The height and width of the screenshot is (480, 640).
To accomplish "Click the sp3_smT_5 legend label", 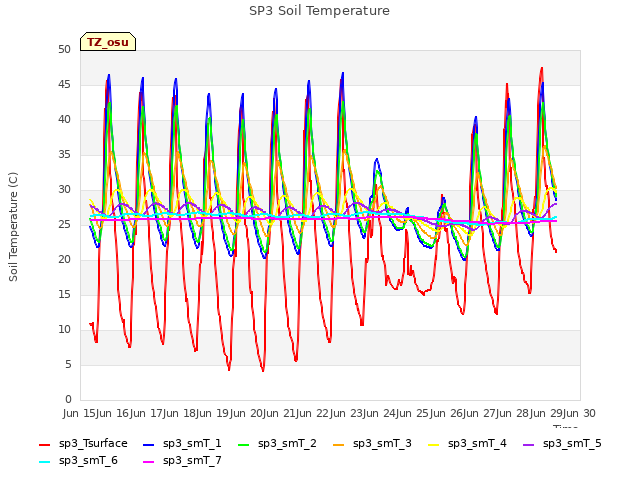I will click(572, 443).
